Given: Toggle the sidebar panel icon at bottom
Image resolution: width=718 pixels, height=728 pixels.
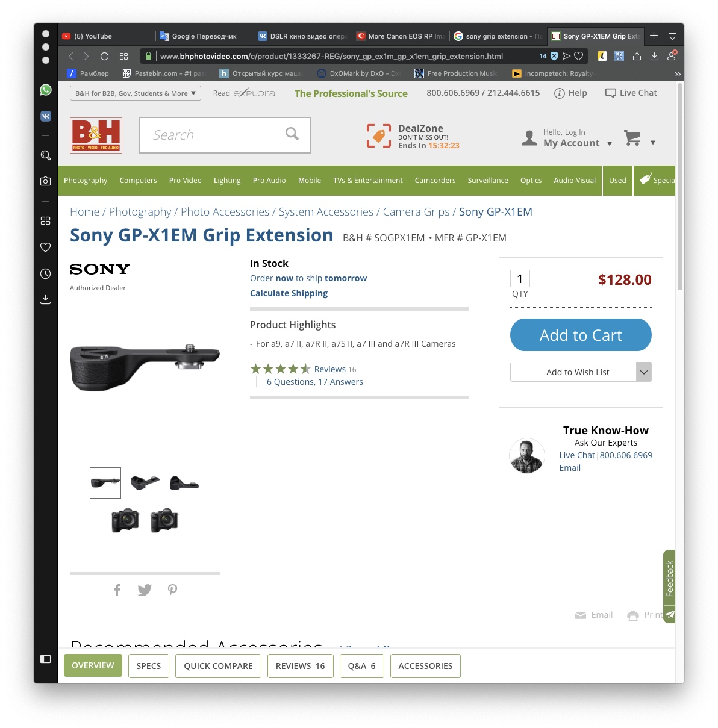Looking at the screenshot, I should [x=45, y=659].
